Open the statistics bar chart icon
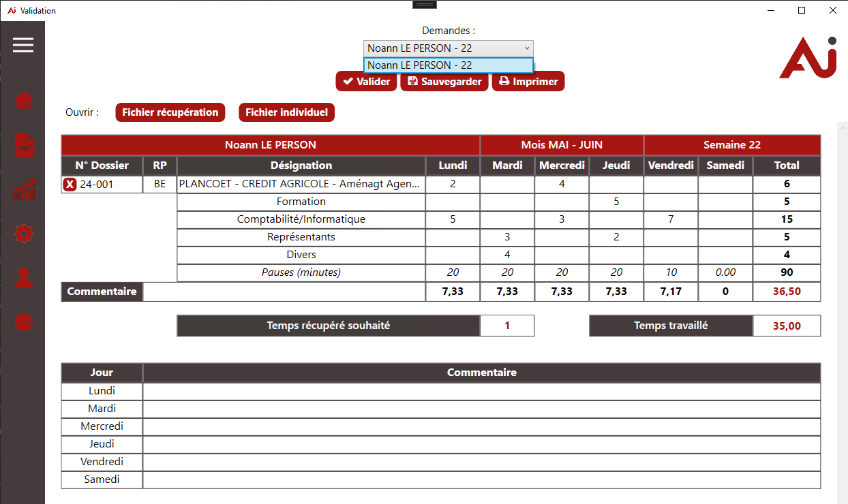This screenshot has width=848, height=504. click(24, 190)
